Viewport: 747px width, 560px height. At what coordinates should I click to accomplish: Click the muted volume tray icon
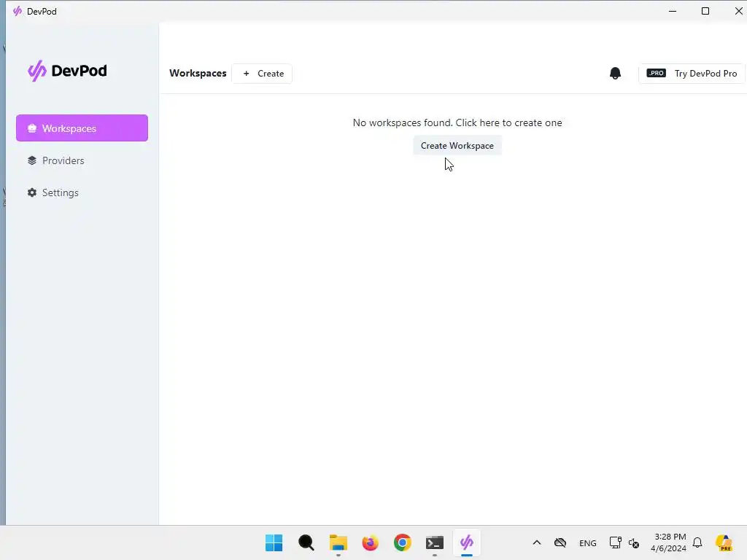click(x=634, y=542)
